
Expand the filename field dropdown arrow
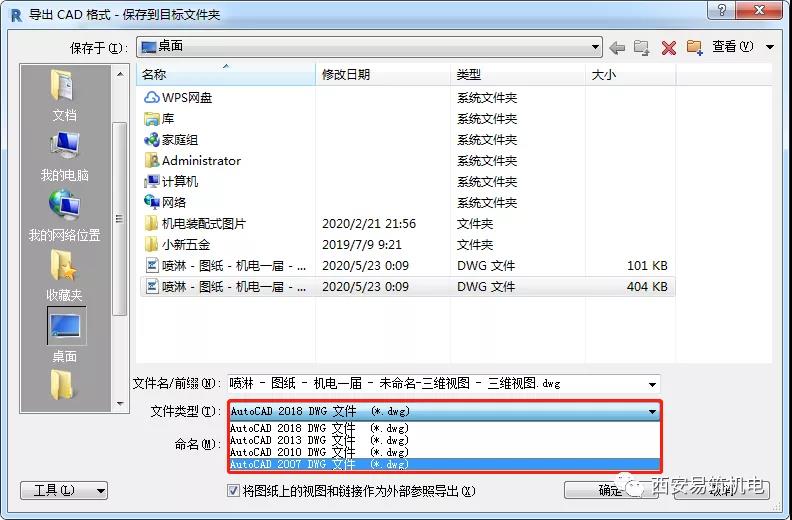click(652, 385)
